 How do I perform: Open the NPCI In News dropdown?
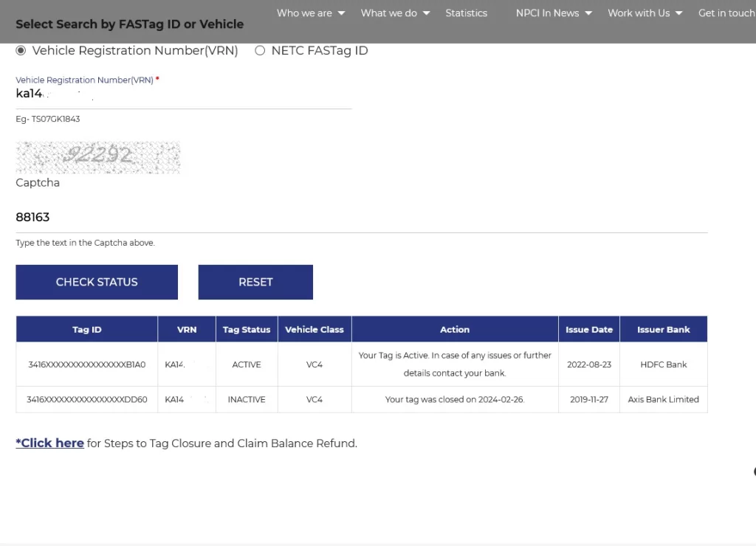point(548,13)
